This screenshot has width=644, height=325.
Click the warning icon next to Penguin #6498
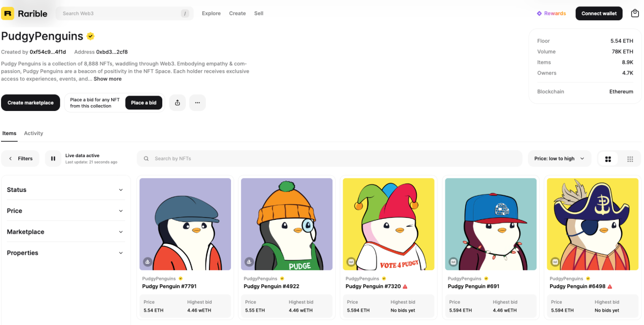click(610, 286)
